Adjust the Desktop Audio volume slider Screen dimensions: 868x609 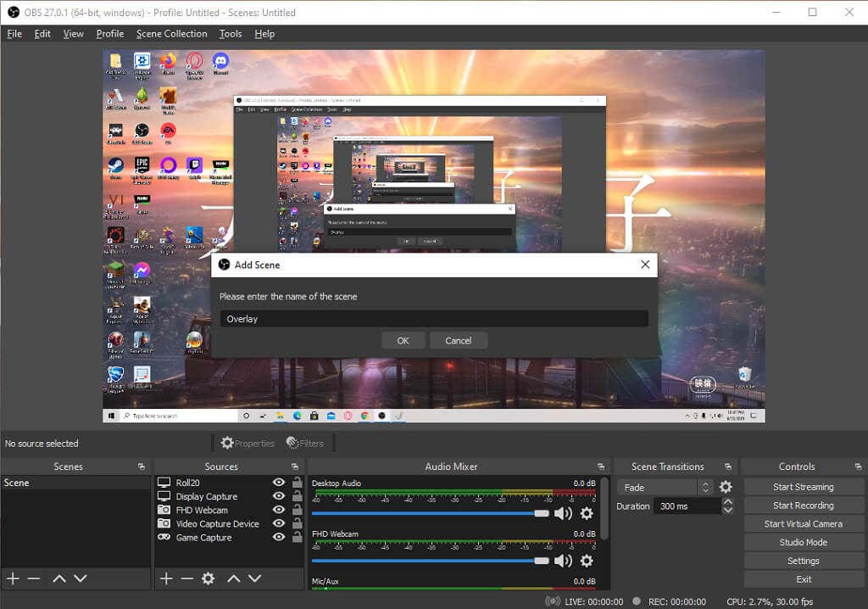(x=541, y=513)
